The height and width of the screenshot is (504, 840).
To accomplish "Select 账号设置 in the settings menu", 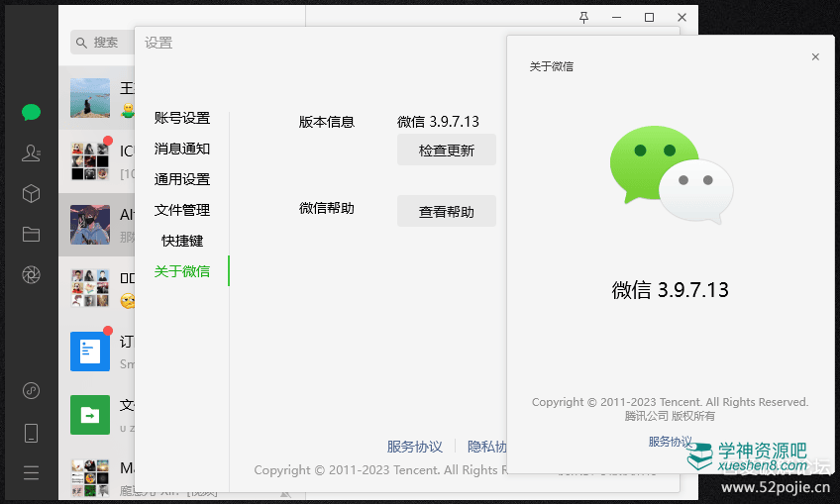I will (x=182, y=118).
